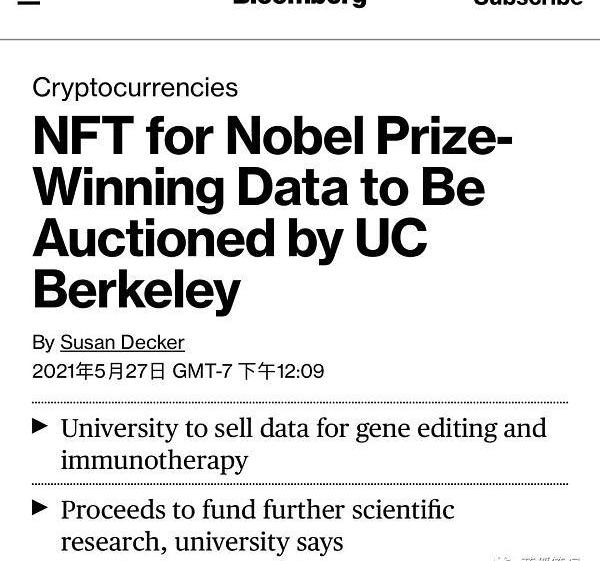
Task: Click the triangle bullet before 'University to sell'
Action: [x=40, y=427]
